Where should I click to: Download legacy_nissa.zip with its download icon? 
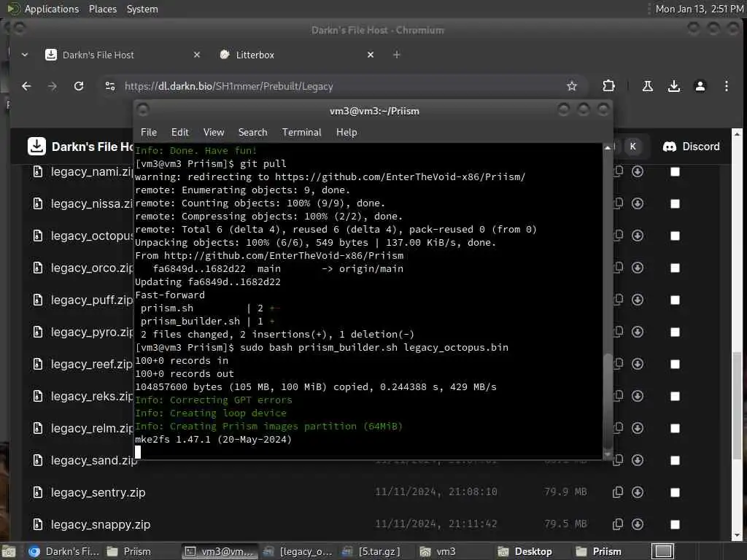click(638, 204)
